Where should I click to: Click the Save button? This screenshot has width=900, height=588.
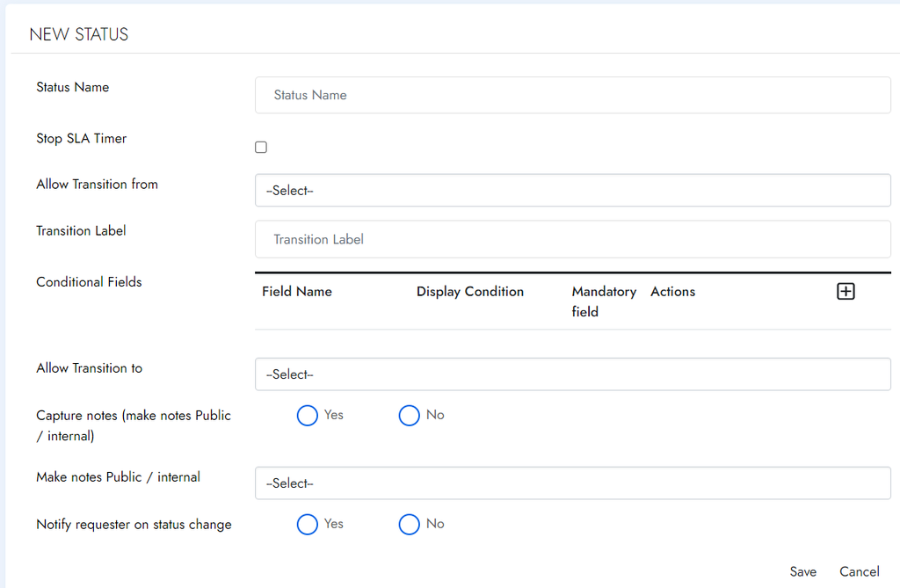pos(802,571)
